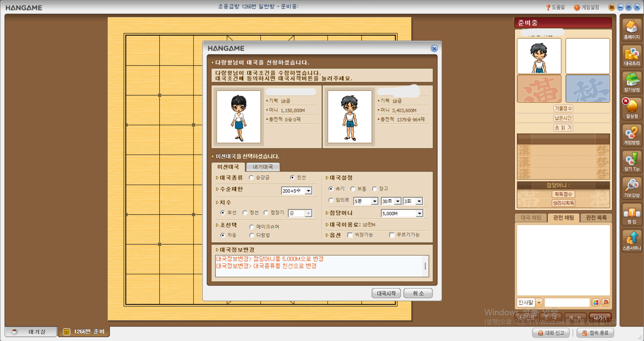Viewport: 644px width, 341px height.
Task: Select the 속기 fast game radio button
Action: pyautogui.click(x=331, y=189)
